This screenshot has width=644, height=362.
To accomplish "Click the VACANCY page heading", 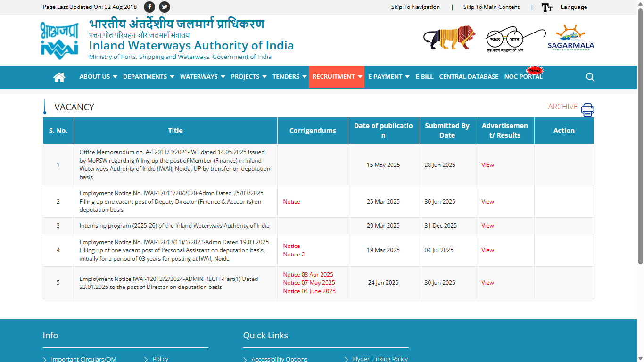I will coord(74,107).
